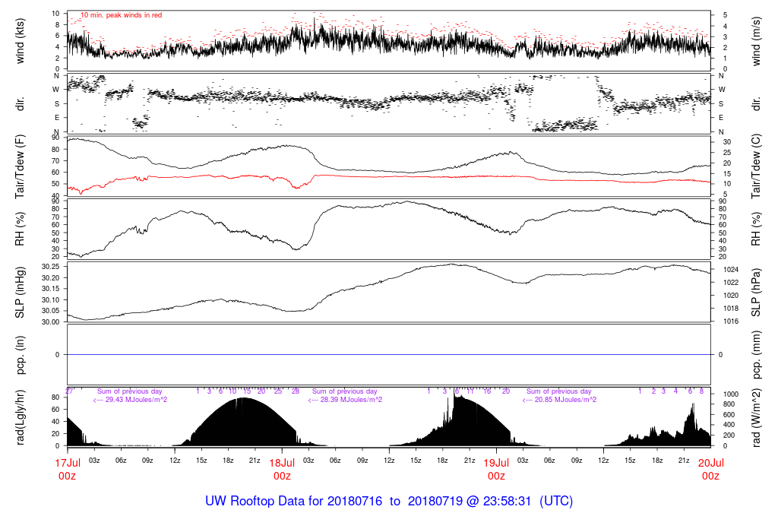Screen dimensions: 778x532
Task: Click the 17Jul 00z date marker
Action: click(x=68, y=468)
